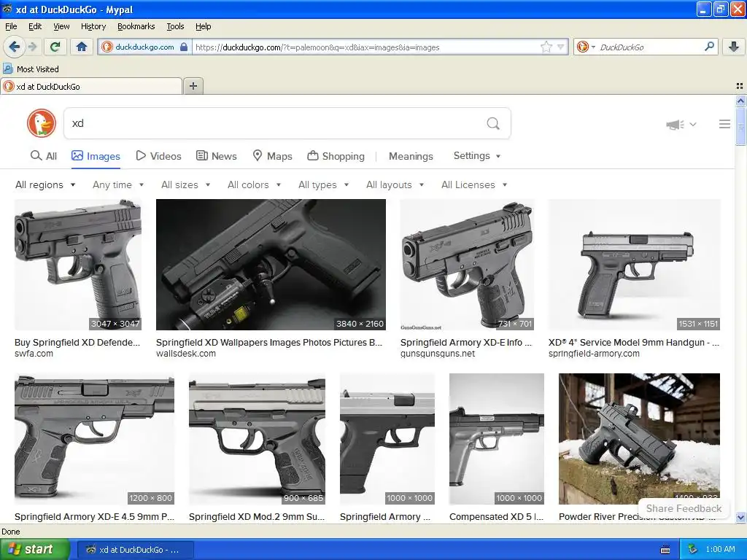Open the Edit menu
The image size is (747, 560).
coord(35,26)
